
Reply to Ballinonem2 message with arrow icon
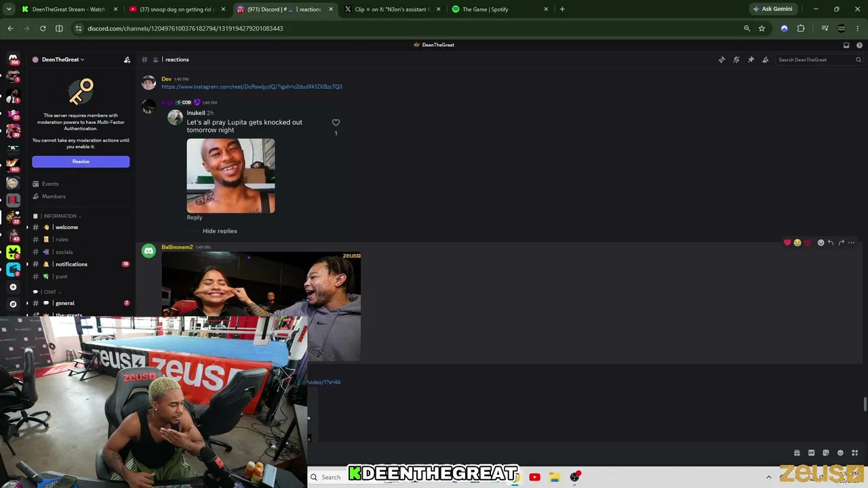(831, 243)
